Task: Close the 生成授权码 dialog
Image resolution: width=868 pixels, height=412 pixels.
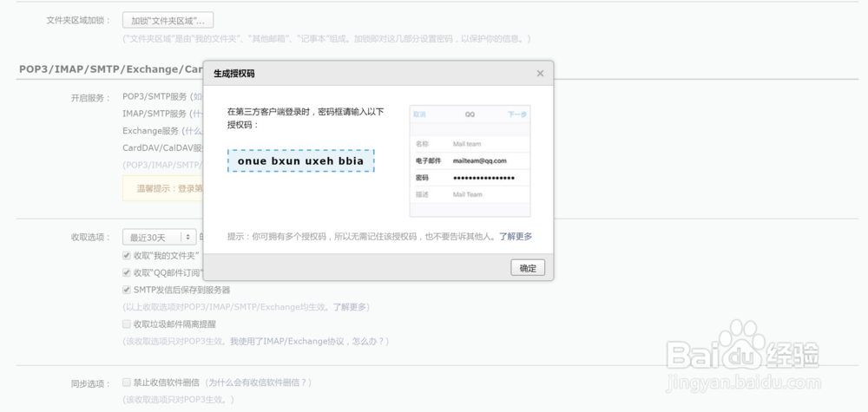Action: [x=540, y=74]
